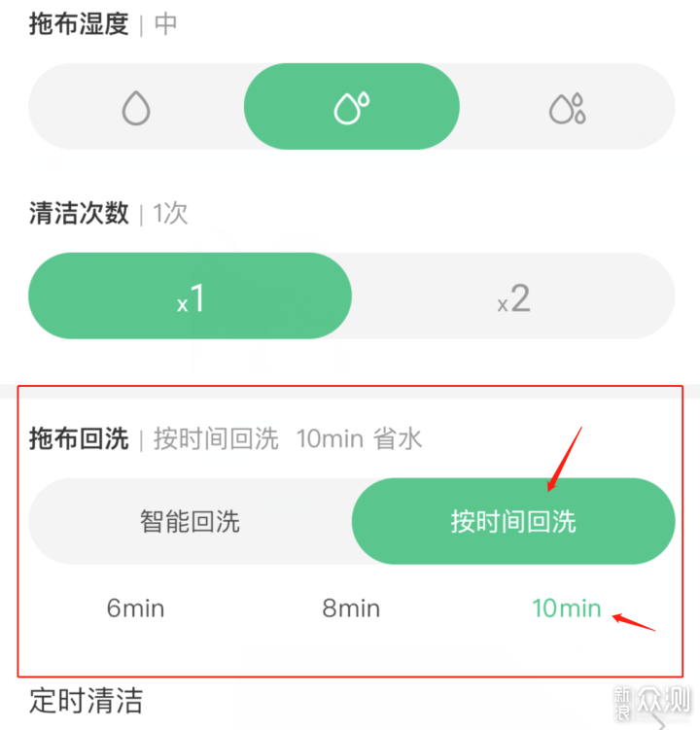Tap the 拖布回洗 section heading
Image resolution: width=700 pixels, height=730 pixels.
78,438
